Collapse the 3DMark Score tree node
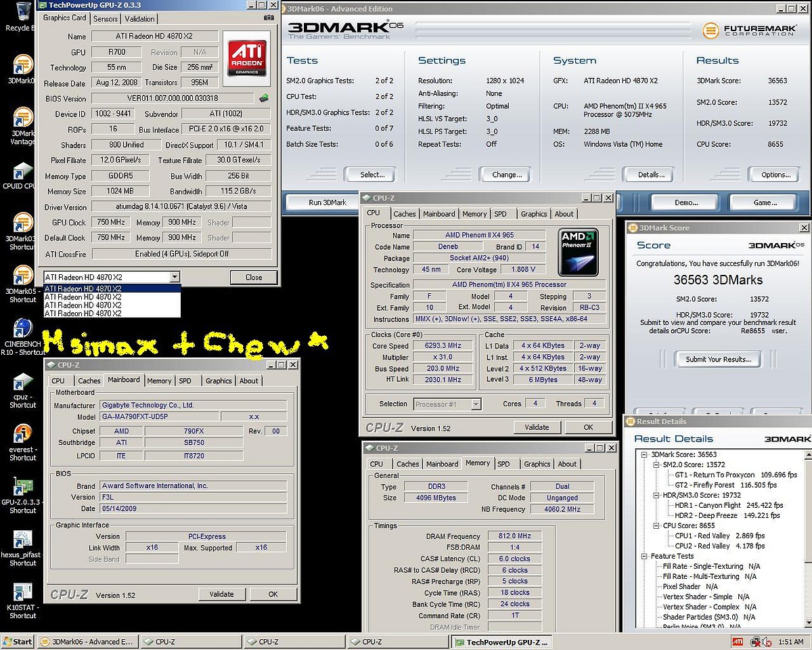The height and width of the screenshot is (650, 812). point(645,455)
